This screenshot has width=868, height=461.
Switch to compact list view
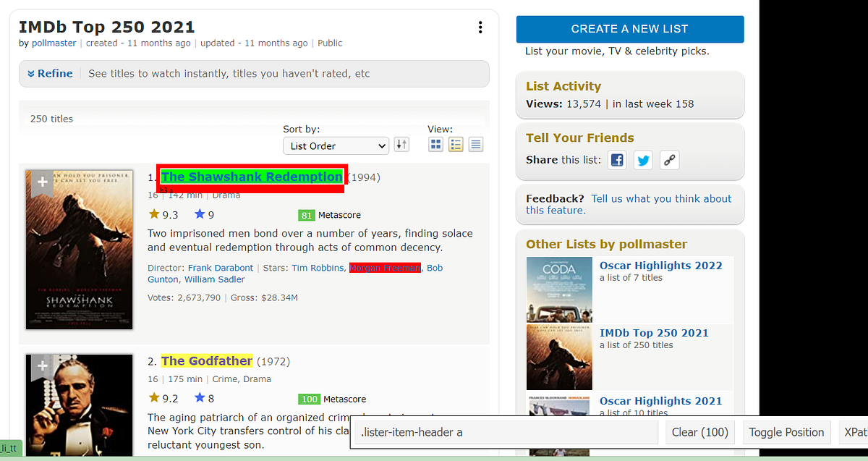tap(475, 144)
